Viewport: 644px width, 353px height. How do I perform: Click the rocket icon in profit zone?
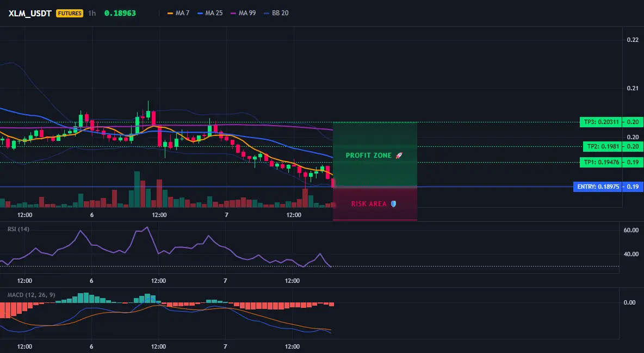pyautogui.click(x=399, y=156)
